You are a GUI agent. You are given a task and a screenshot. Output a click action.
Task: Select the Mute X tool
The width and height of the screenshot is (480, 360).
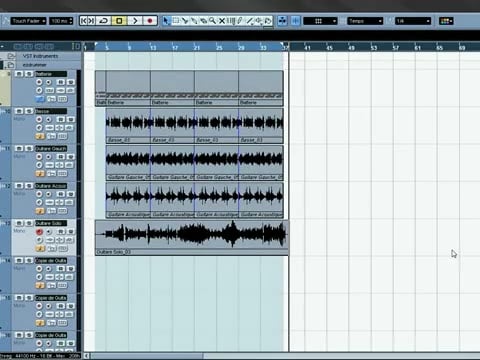coord(222,21)
